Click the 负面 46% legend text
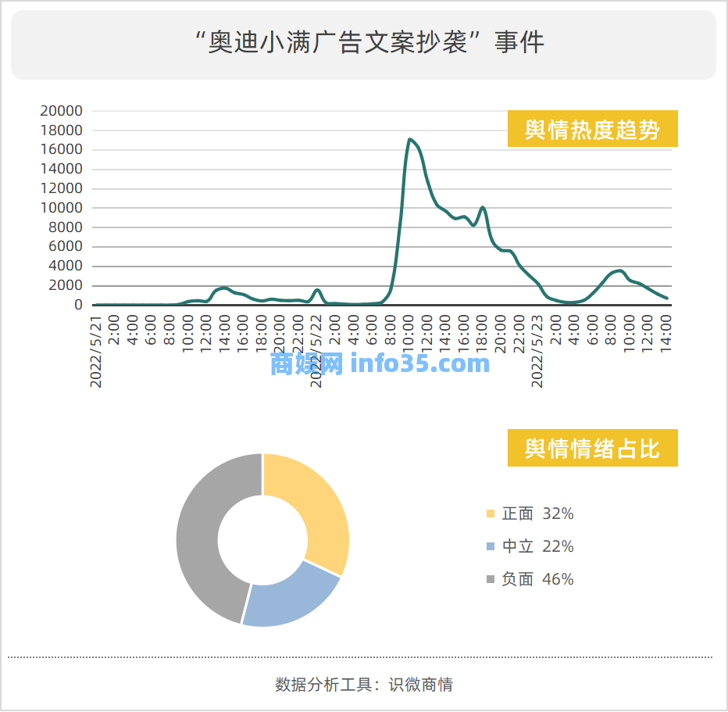This screenshot has height=712, width=728. point(537,579)
